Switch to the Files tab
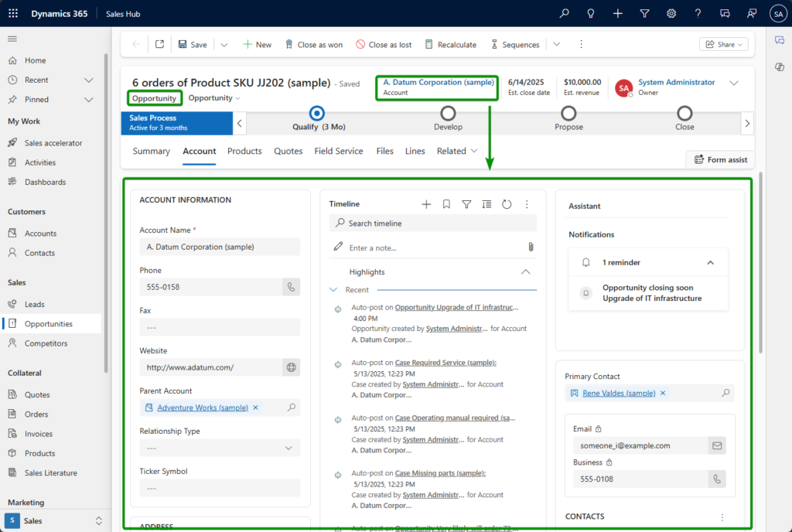Image resolution: width=792 pixels, height=532 pixels. click(x=384, y=151)
